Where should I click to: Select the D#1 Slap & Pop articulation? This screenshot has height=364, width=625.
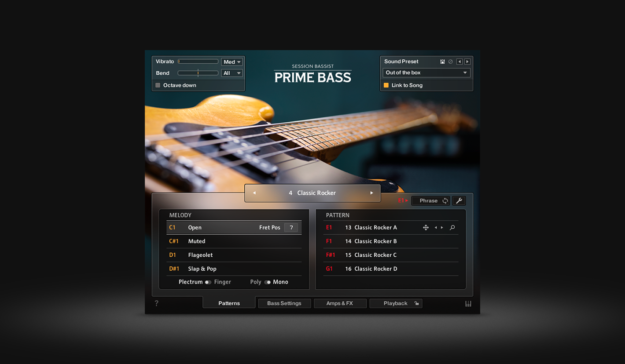234,269
